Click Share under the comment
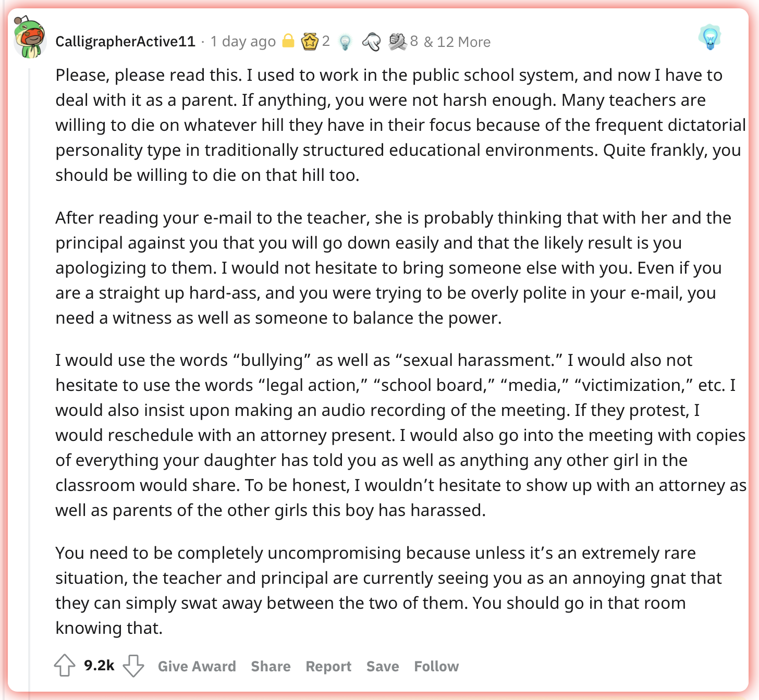This screenshot has width=759, height=700. (271, 666)
